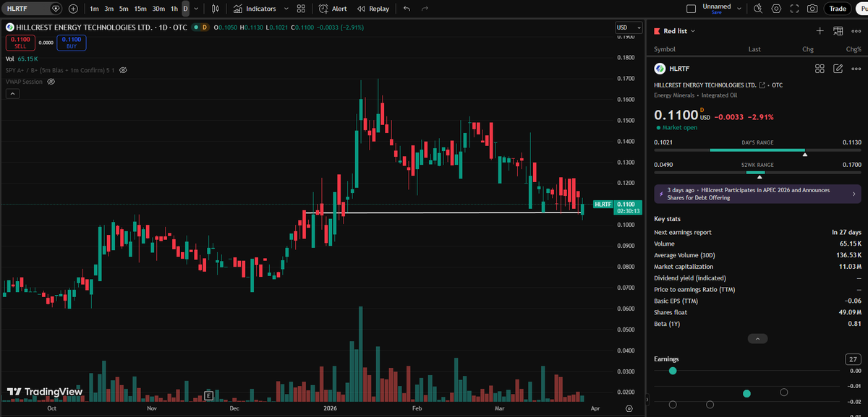The image size is (868, 417).
Task: Open the quick search icon in the toolbar
Action: click(x=757, y=9)
